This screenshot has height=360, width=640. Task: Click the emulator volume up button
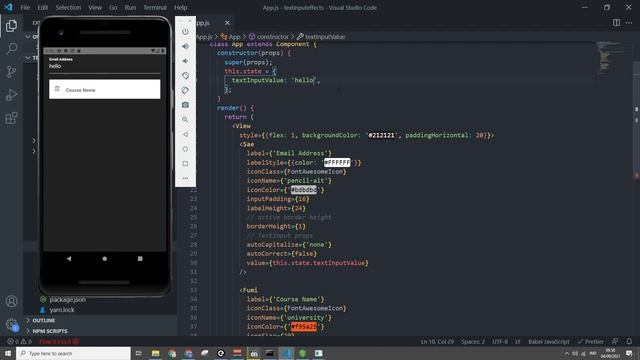point(185,46)
